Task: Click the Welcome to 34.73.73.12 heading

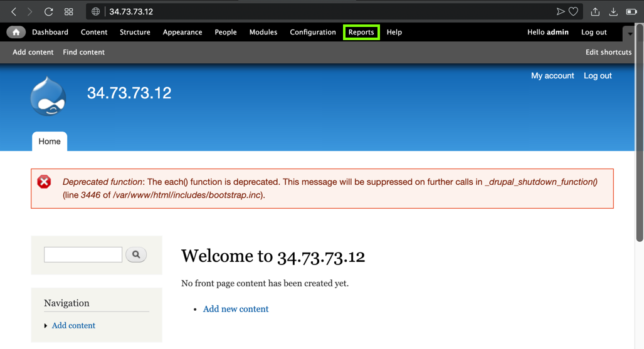Action: (x=273, y=256)
